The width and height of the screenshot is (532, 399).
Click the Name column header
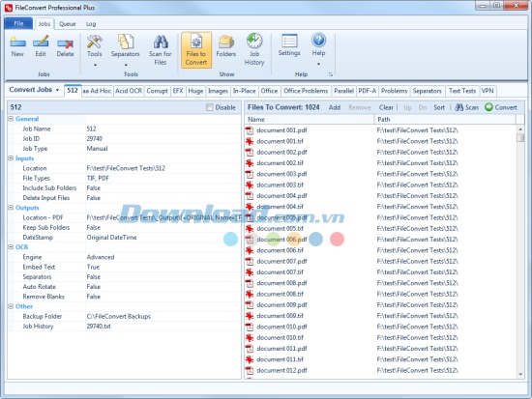click(x=310, y=120)
